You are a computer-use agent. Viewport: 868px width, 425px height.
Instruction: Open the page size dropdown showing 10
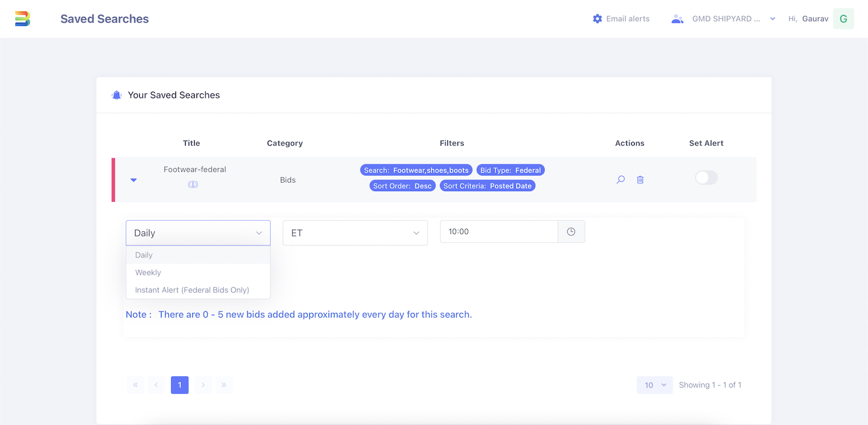coord(655,385)
